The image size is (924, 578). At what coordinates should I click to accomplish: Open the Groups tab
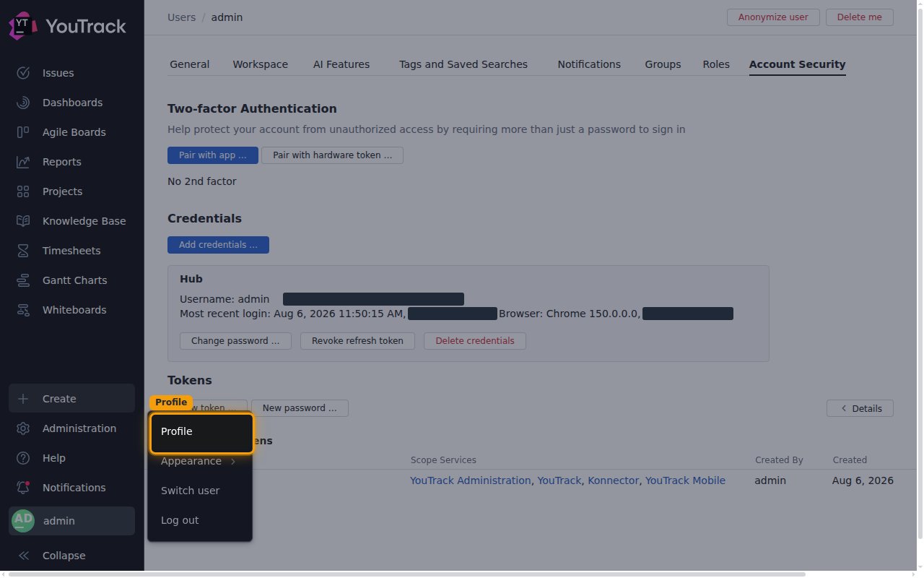[x=663, y=64]
